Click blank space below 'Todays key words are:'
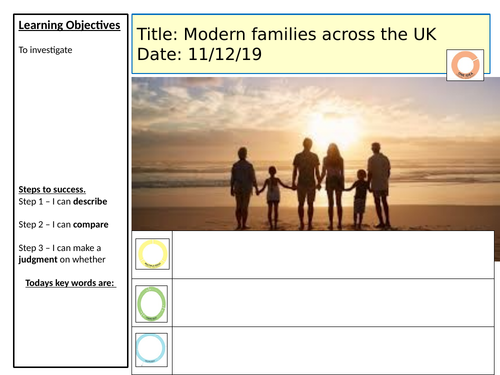This screenshot has width=500, height=375. [x=70, y=327]
